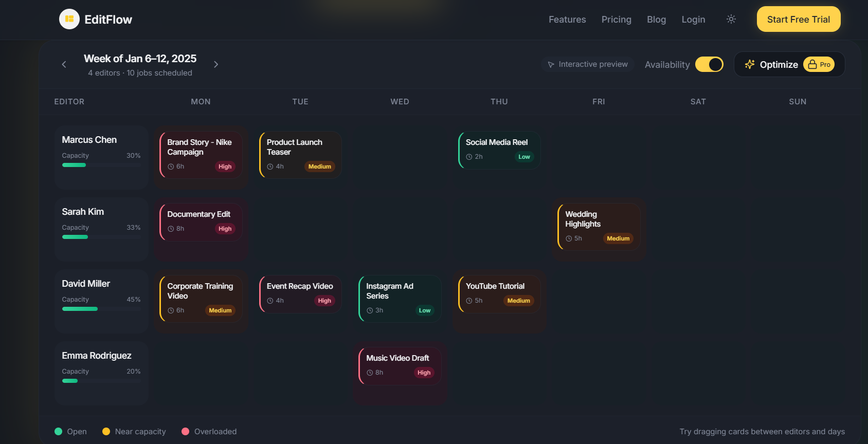Click clock icon on Documentary Edit card

171,229
